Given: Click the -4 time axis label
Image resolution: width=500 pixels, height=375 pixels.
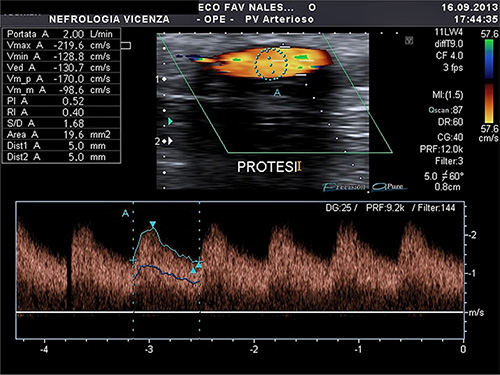Looking at the screenshot, I should point(44,349).
